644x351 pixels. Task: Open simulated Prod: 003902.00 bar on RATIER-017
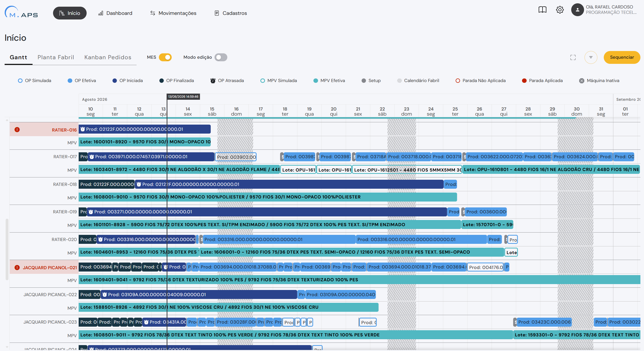(x=236, y=157)
